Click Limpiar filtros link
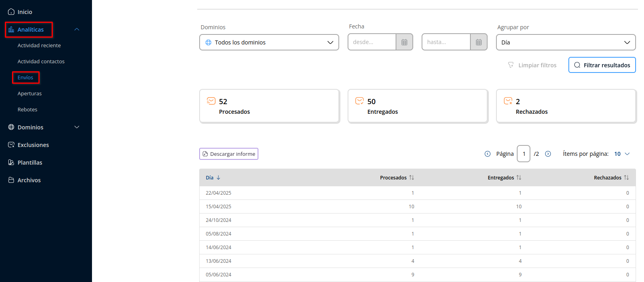The width and height of the screenshot is (644, 282). [x=532, y=65]
